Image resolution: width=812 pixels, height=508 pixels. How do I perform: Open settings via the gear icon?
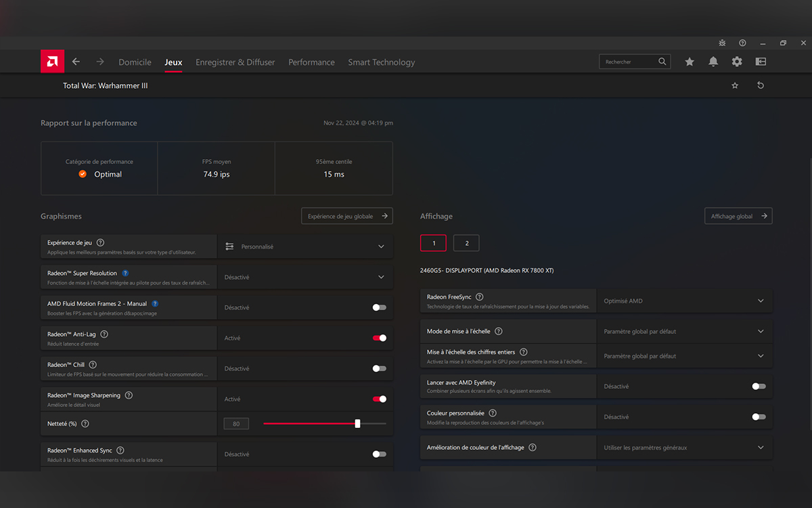click(737, 62)
